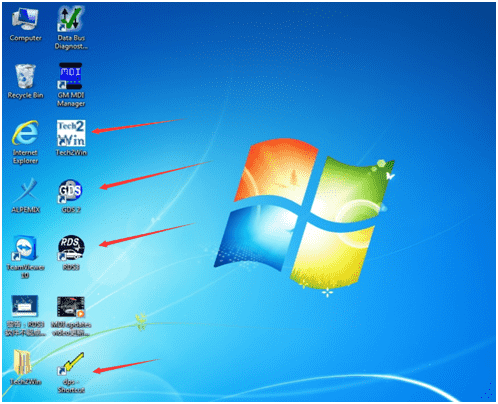This screenshot has width=498, height=404.
Task: Click the 'Internet Explorer' text label
Action: point(25,157)
